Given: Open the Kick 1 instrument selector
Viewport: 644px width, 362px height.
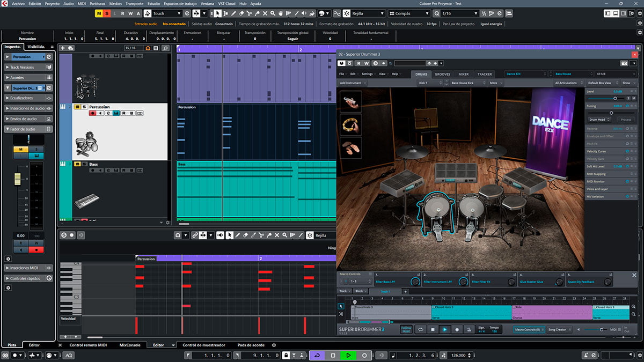Looking at the screenshot, I should tap(431, 83).
